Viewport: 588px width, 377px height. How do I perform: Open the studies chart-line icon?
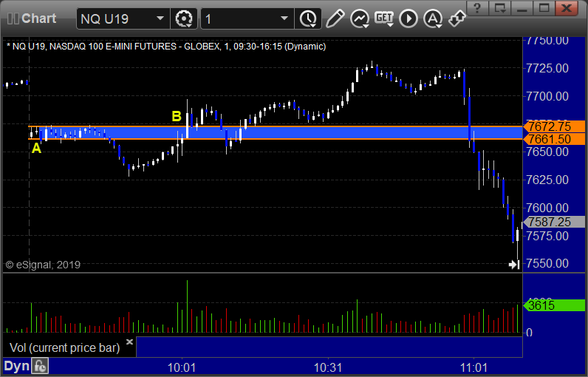tap(360, 18)
